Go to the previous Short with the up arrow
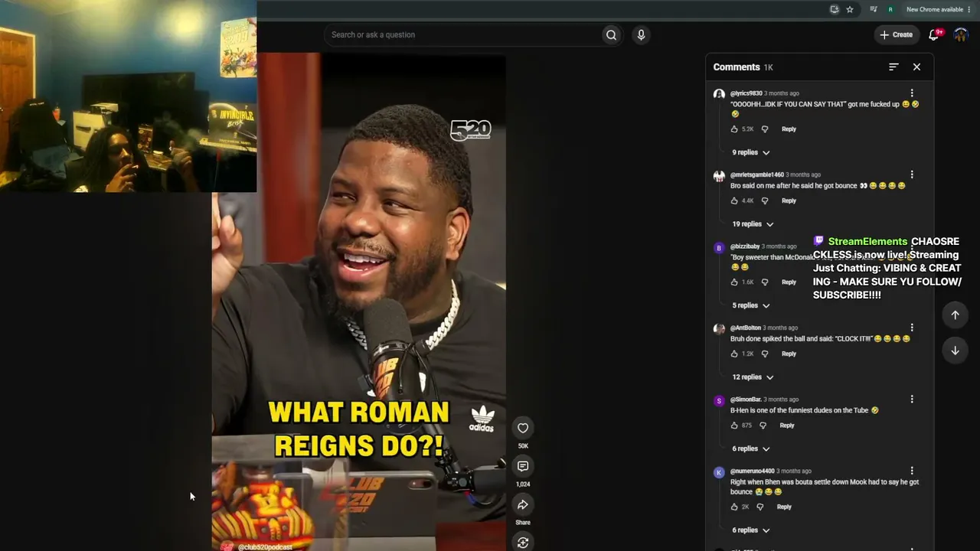 click(x=955, y=315)
